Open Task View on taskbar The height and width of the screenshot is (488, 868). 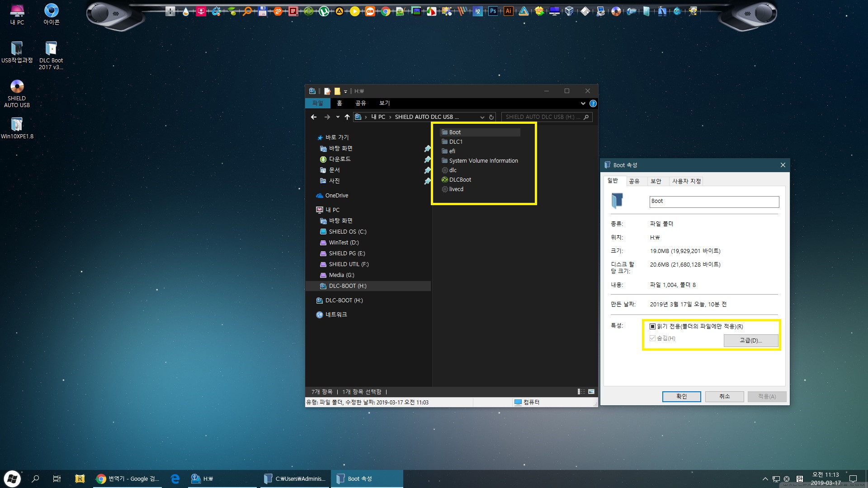[57, 479]
